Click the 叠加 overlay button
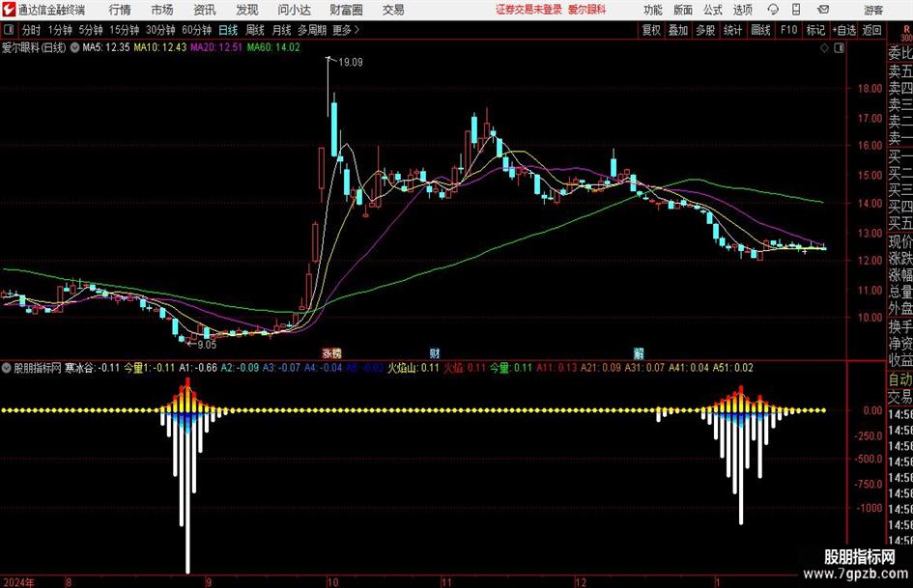This screenshot has height=588, width=913. click(x=678, y=30)
